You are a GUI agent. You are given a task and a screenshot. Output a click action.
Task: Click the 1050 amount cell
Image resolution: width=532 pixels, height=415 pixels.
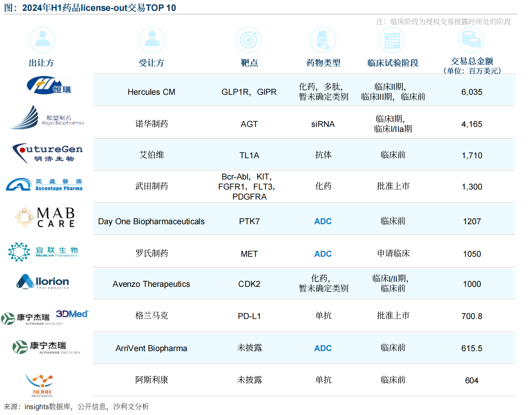[472, 254]
